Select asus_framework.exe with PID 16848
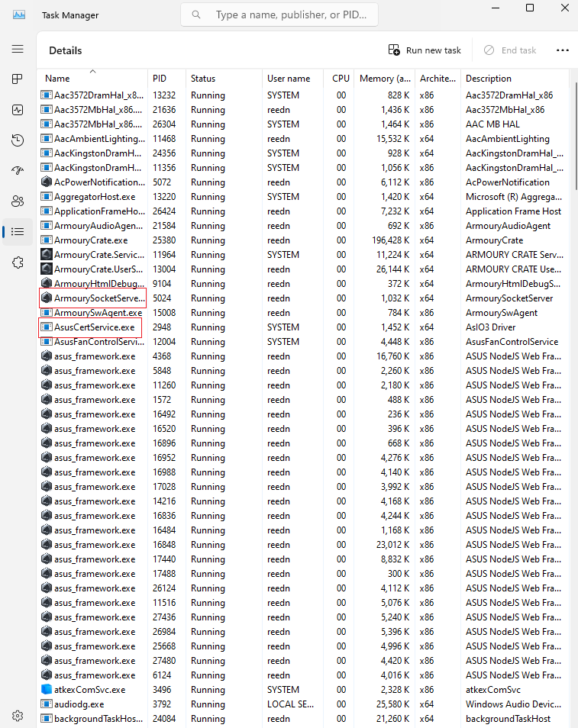This screenshot has height=728, width=578. (x=95, y=545)
